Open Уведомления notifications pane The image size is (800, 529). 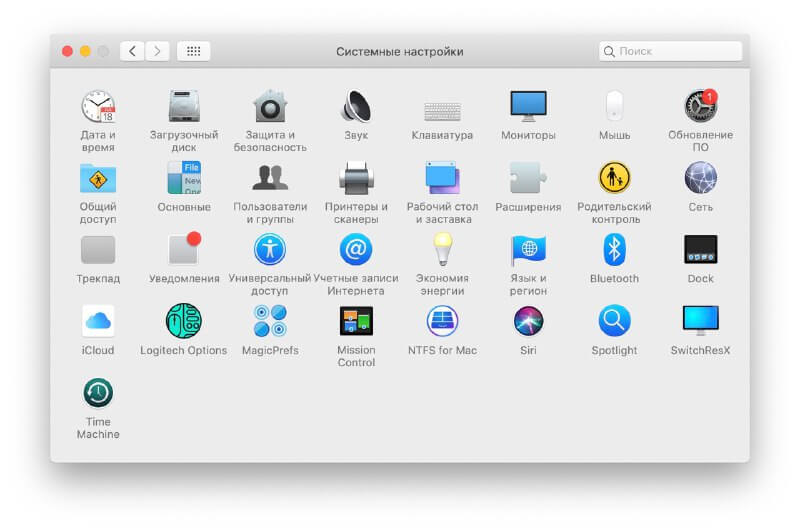[x=184, y=248]
